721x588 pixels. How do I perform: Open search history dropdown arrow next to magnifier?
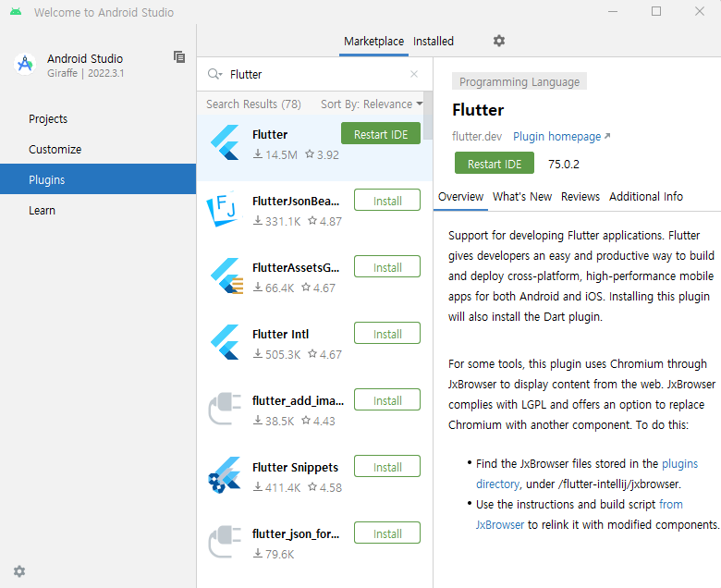[220, 75]
